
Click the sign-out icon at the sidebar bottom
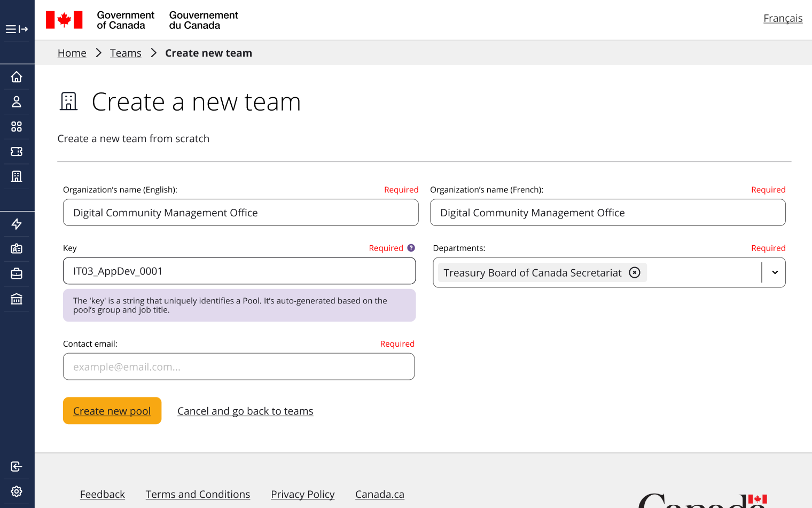click(x=17, y=466)
